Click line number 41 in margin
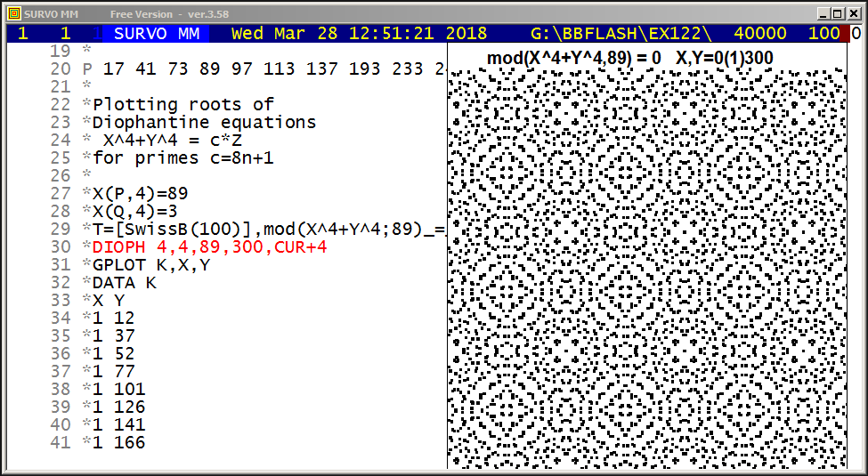This screenshot has width=868, height=476. pyautogui.click(x=61, y=441)
